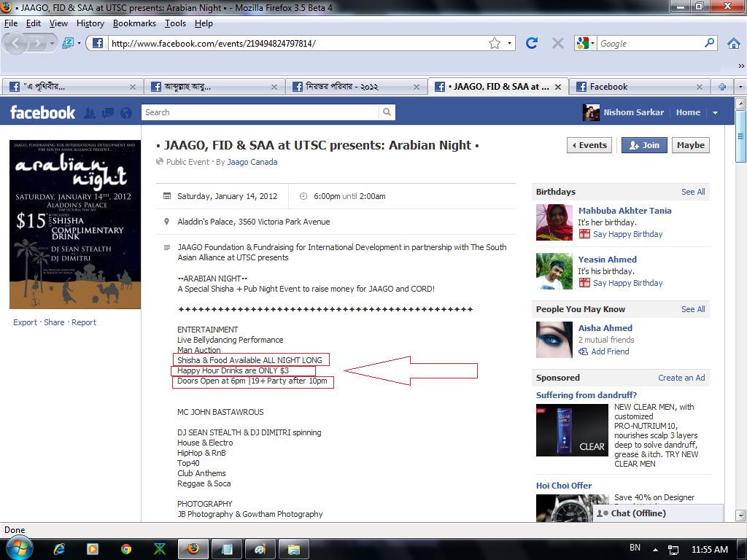Click the facebook logo
This screenshot has height=560, width=747.
coord(42,112)
